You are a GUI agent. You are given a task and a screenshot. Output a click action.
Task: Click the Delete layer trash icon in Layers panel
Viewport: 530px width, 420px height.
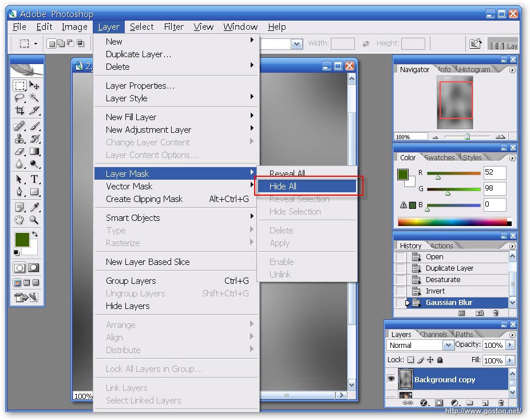(x=501, y=403)
